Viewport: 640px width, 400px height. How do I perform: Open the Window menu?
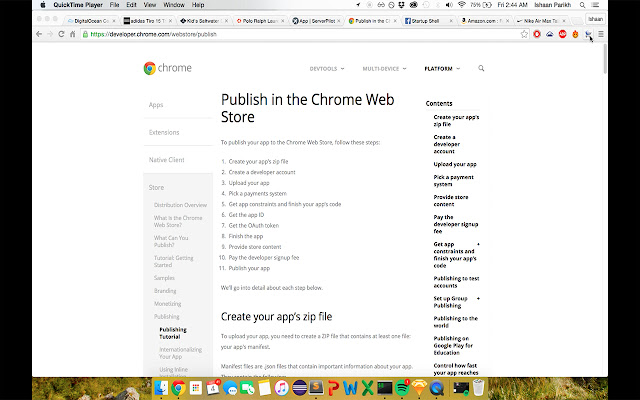pyautogui.click(x=174, y=5)
